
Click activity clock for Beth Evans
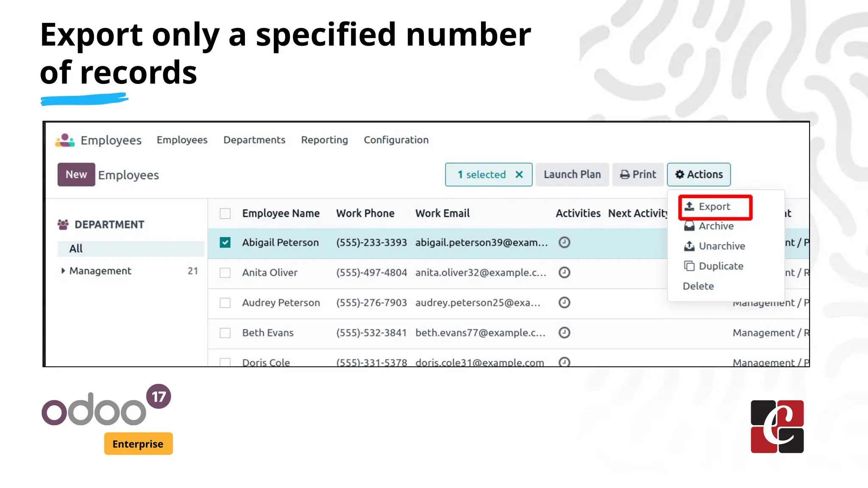tap(564, 333)
